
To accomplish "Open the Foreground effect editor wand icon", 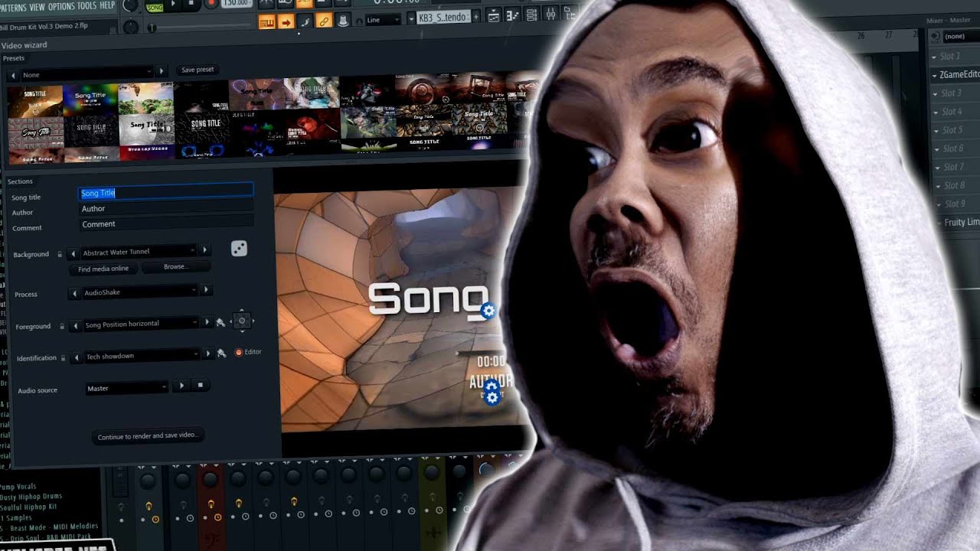I will [x=221, y=323].
